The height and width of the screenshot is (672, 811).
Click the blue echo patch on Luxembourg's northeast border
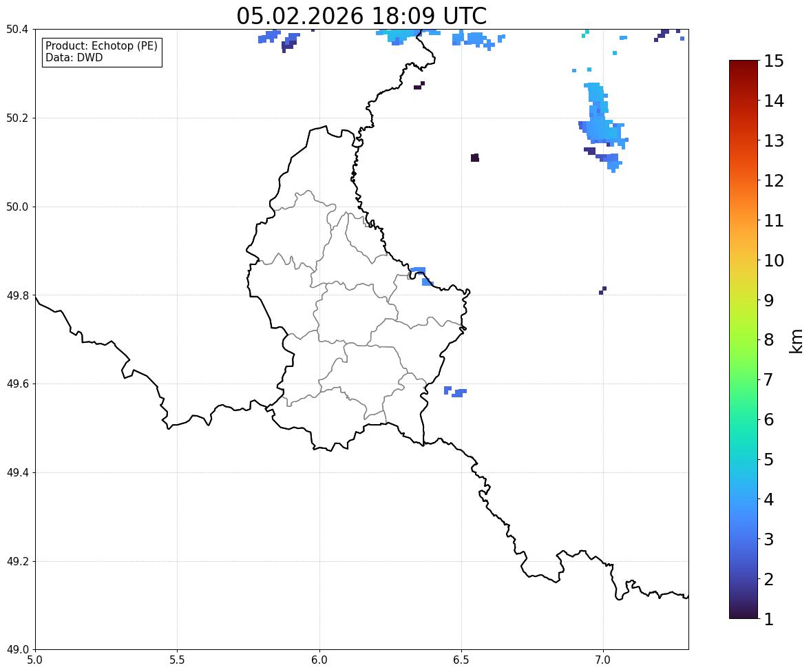tap(421, 275)
